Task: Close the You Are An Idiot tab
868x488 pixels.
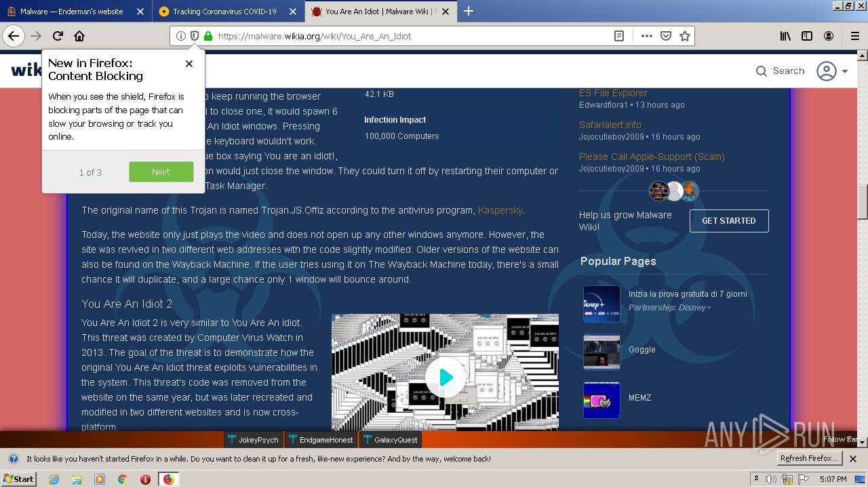Action: click(x=445, y=12)
